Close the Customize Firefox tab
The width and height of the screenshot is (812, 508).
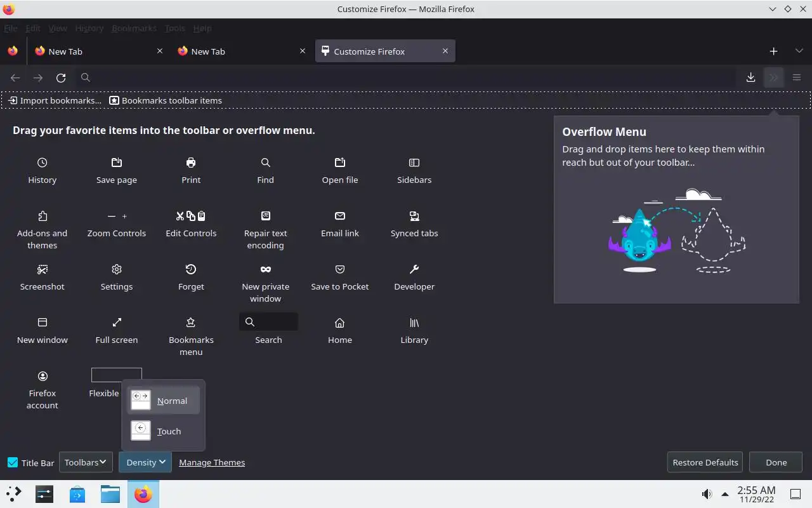tap(445, 51)
